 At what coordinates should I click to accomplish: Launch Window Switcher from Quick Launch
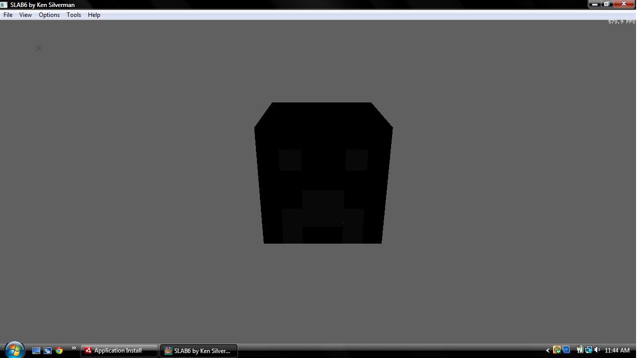(x=47, y=351)
